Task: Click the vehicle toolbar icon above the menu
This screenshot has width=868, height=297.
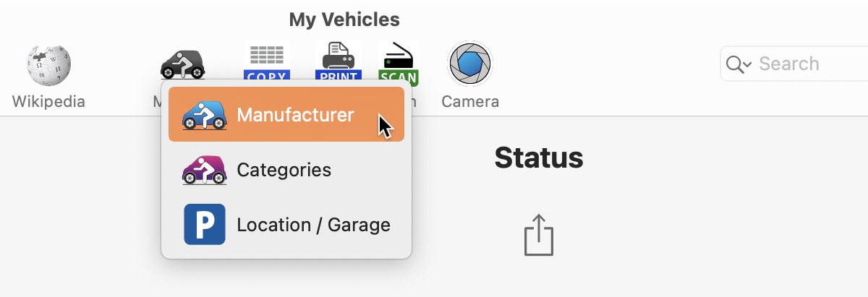Action: tap(182, 64)
